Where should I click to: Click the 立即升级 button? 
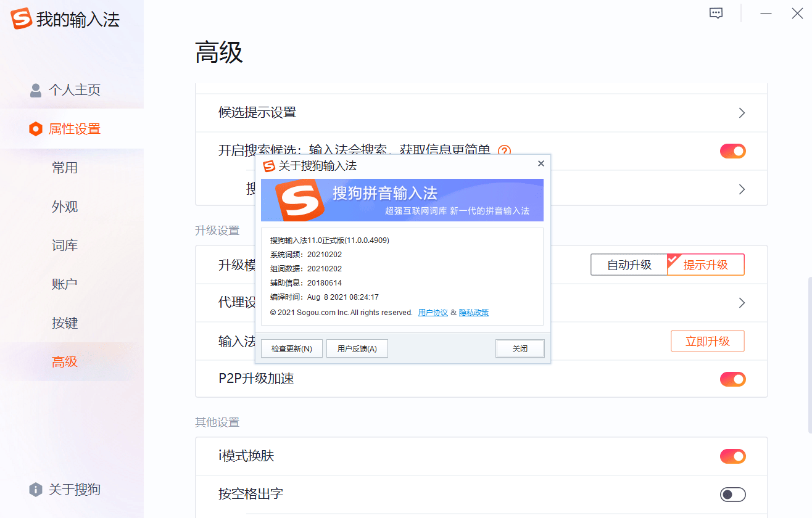[x=708, y=341]
